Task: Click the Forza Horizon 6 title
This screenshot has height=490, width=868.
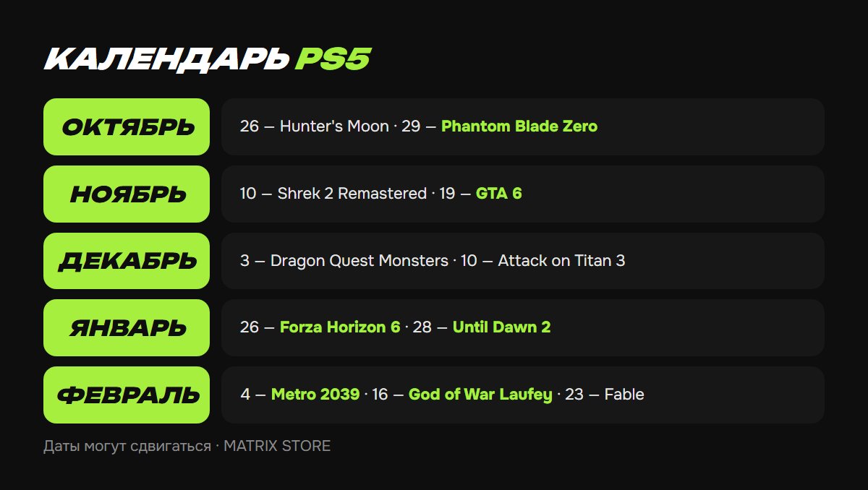Action: 340,327
